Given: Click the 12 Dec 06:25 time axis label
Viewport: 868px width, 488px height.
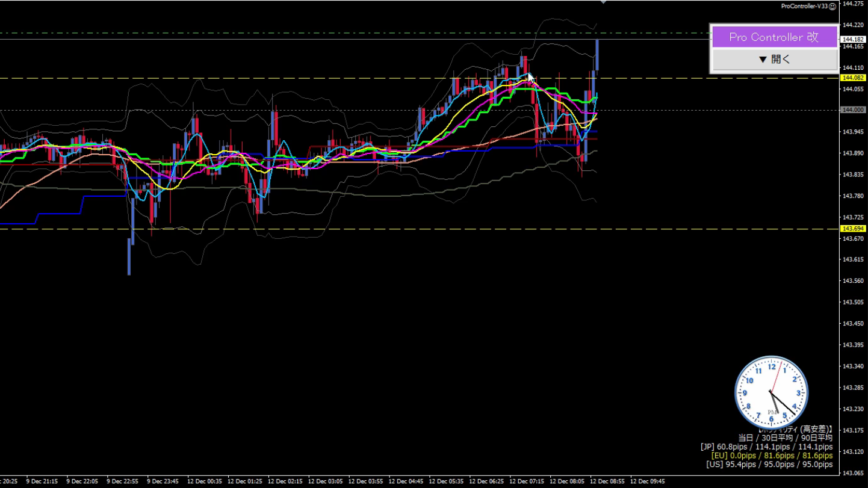Looking at the screenshot, I should pos(486,481).
